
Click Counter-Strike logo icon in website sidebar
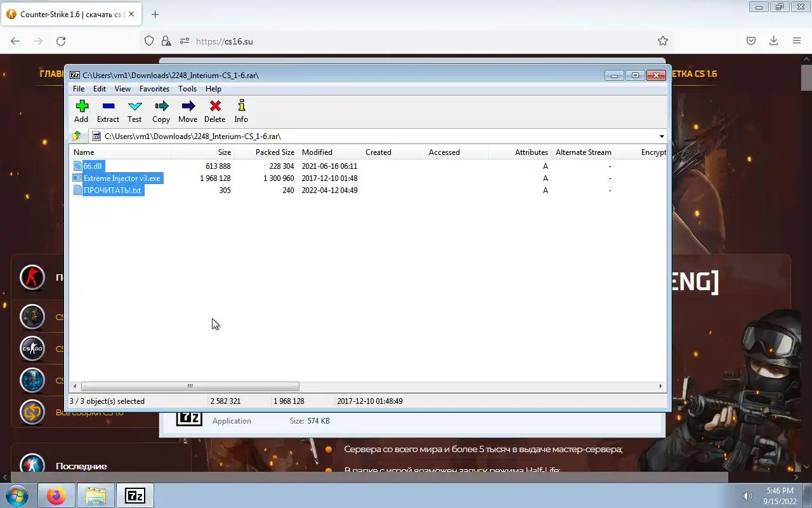pyautogui.click(x=32, y=277)
